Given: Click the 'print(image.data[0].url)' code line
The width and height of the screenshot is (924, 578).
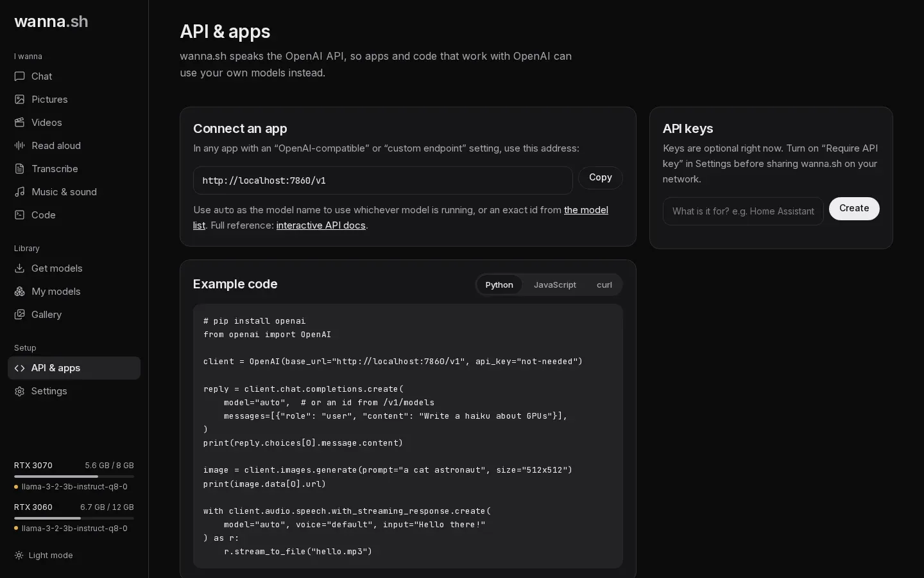Looking at the screenshot, I should 264,484.
